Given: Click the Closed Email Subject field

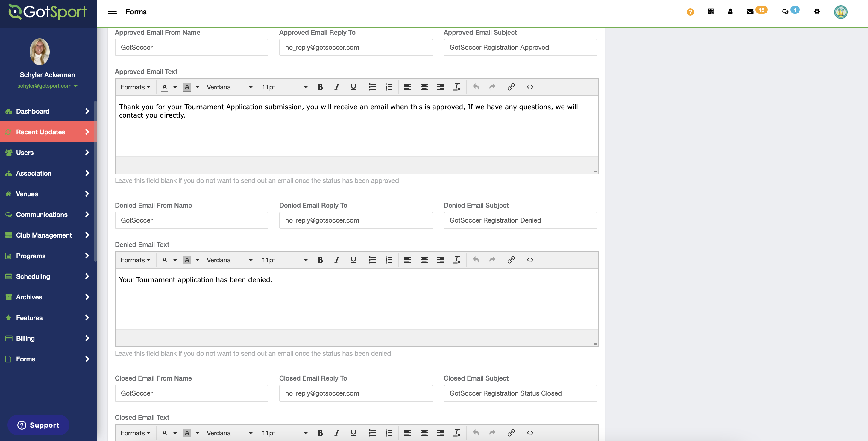Looking at the screenshot, I should tap(520, 393).
